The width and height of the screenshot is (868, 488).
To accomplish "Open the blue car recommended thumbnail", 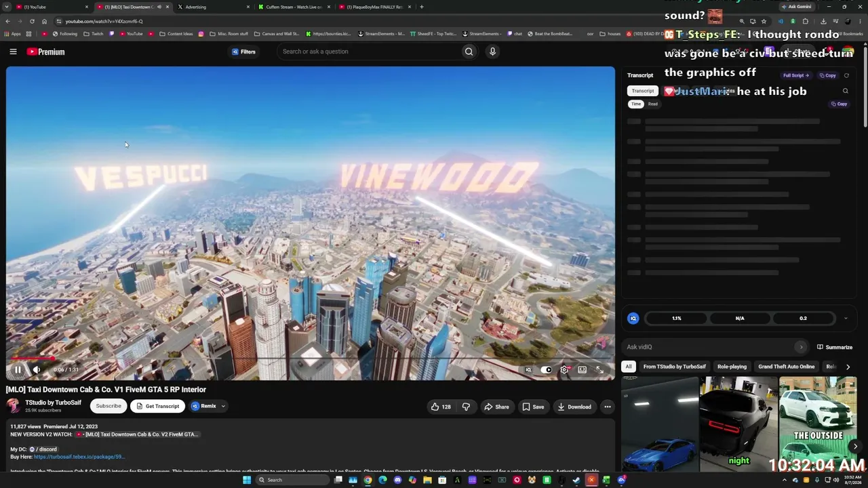I will click(x=660, y=424).
